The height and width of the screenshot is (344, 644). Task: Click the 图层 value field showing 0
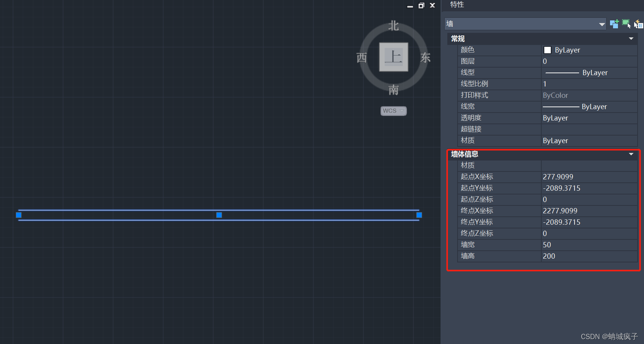click(x=589, y=61)
